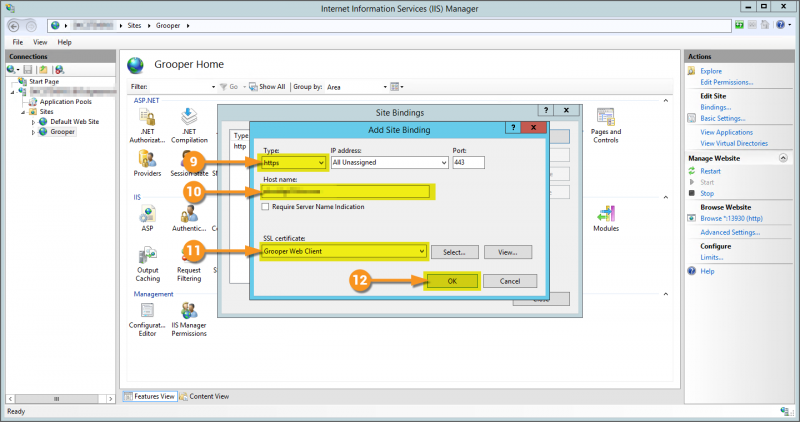Expand the Default Web Site node
This screenshot has width=800, height=422.
[x=33, y=122]
